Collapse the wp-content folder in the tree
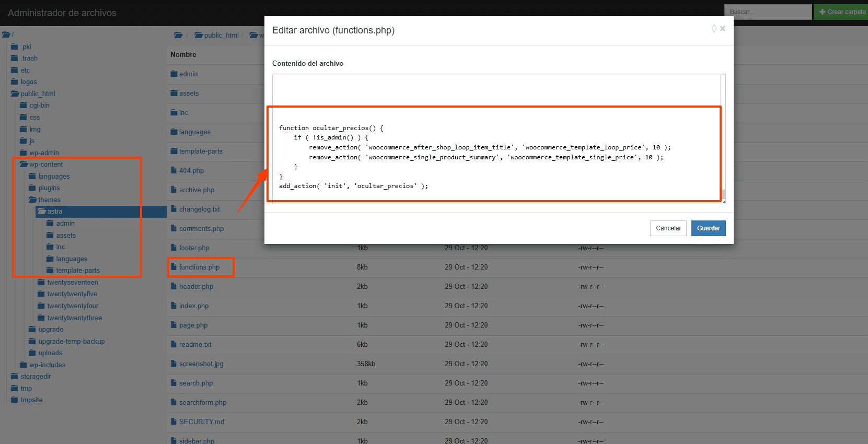868x444 pixels. click(24, 165)
